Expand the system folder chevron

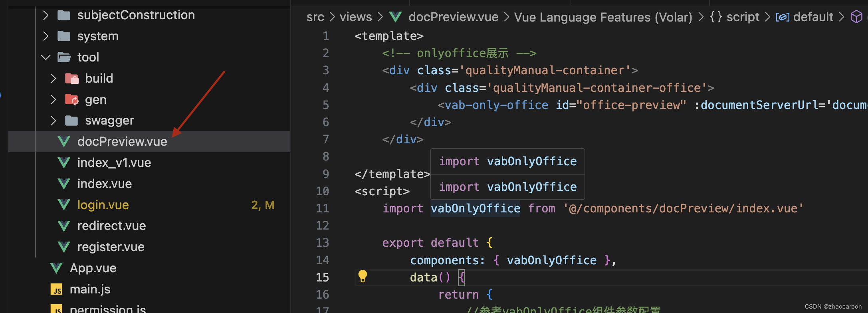(x=46, y=36)
